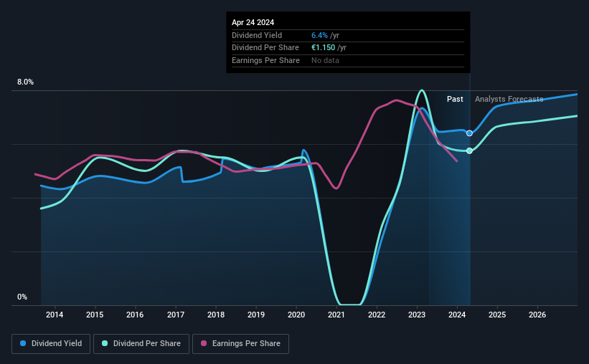Click the Apr 24 2024 tooltip date
The image size is (589, 364).
point(253,22)
